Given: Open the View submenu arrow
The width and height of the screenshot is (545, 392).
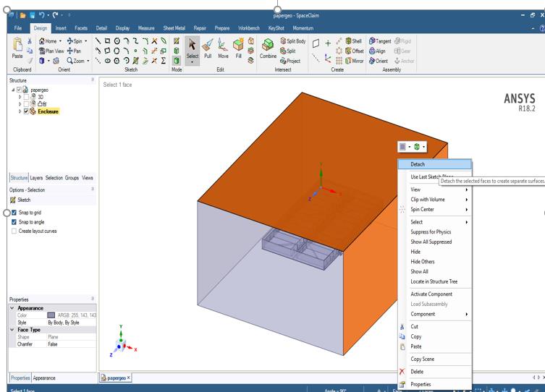Looking at the screenshot, I should click(466, 189).
